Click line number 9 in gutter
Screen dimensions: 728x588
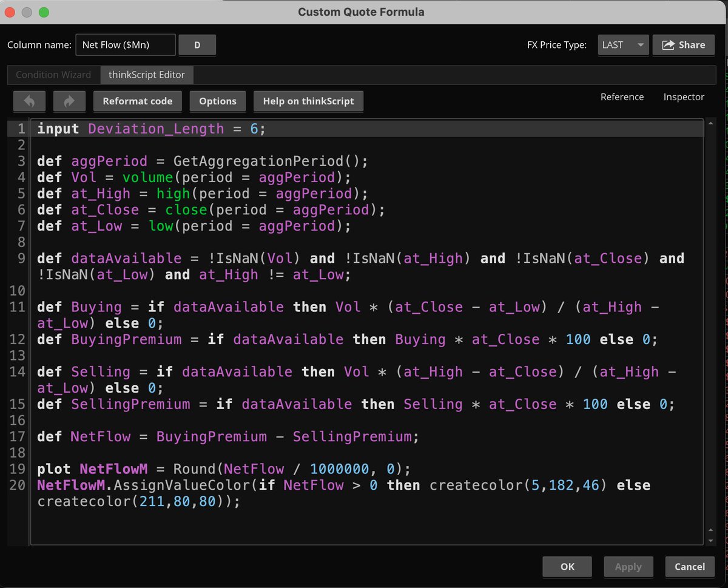pyautogui.click(x=21, y=259)
